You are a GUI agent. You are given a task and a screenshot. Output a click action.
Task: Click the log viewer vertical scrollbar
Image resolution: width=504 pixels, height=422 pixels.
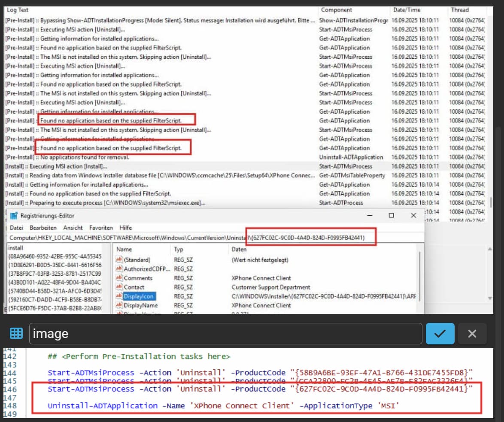490,202
